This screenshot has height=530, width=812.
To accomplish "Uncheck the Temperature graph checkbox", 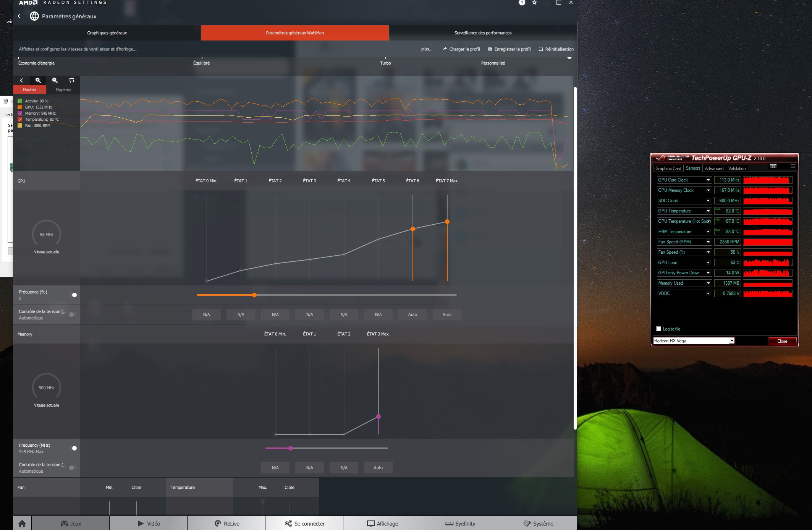I will (x=20, y=119).
